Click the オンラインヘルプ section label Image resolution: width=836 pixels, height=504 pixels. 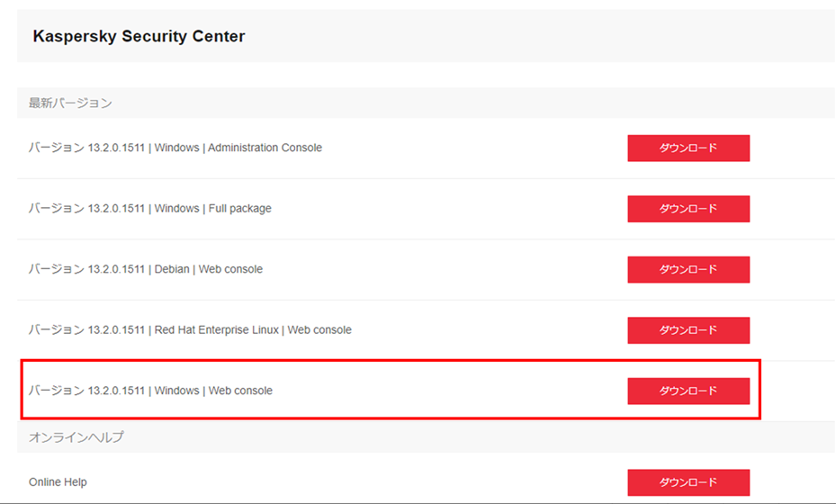tap(76, 436)
